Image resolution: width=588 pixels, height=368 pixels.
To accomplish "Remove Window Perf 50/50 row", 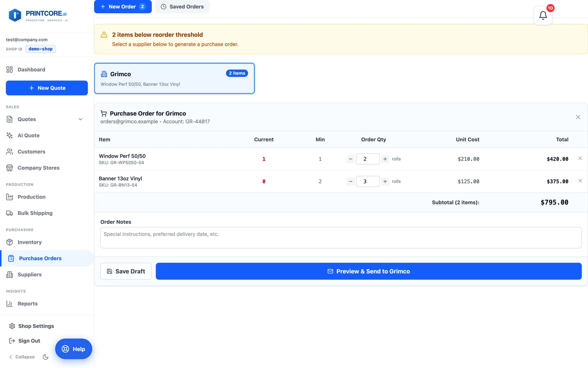I will (x=580, y=158).
